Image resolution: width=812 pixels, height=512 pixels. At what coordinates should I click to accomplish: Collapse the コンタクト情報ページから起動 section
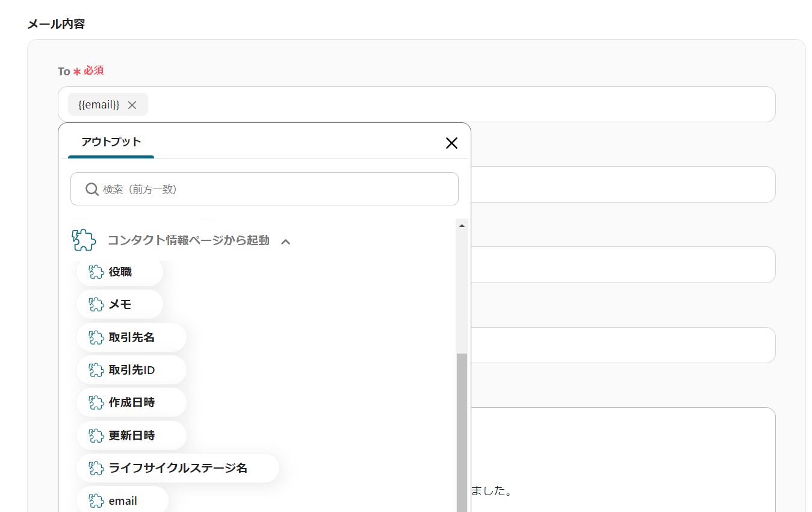click(x=286, y=242)
